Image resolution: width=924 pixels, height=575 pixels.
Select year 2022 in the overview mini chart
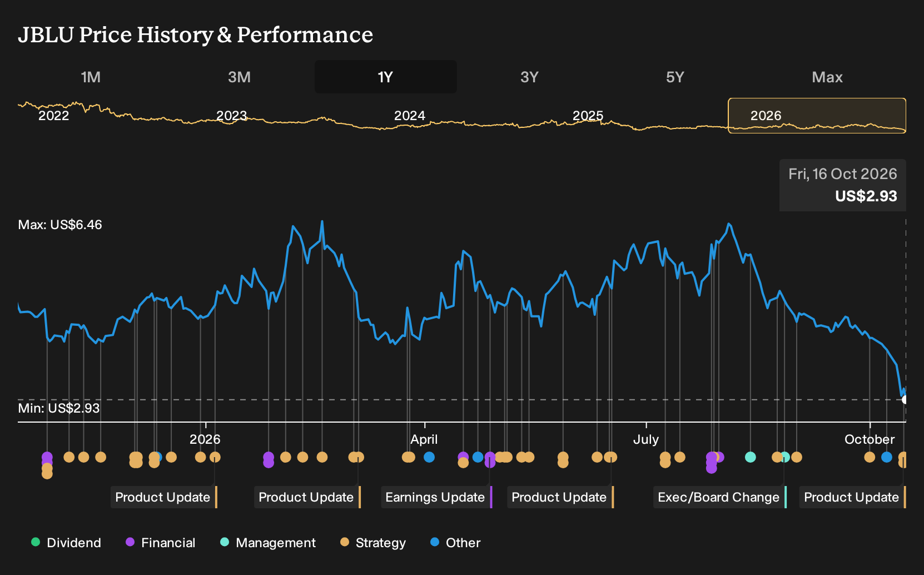(x=53, y=116)
